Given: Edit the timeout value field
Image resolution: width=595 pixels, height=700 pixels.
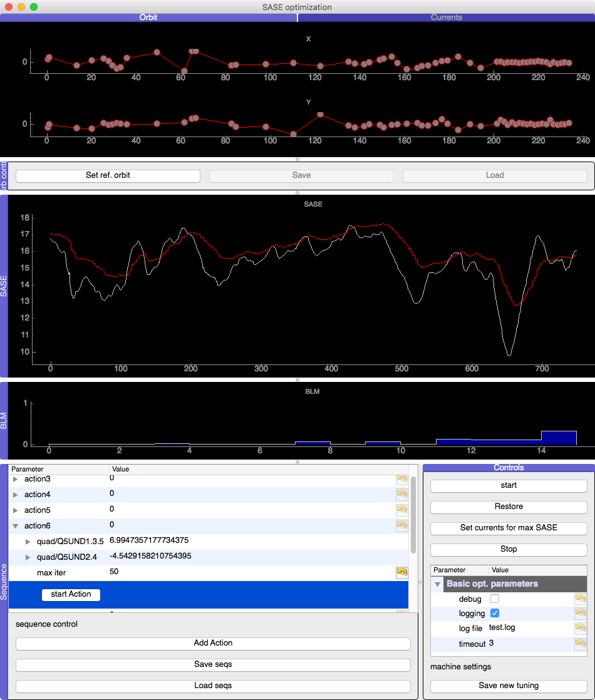Looking at the screenshot, I should 529,644.
